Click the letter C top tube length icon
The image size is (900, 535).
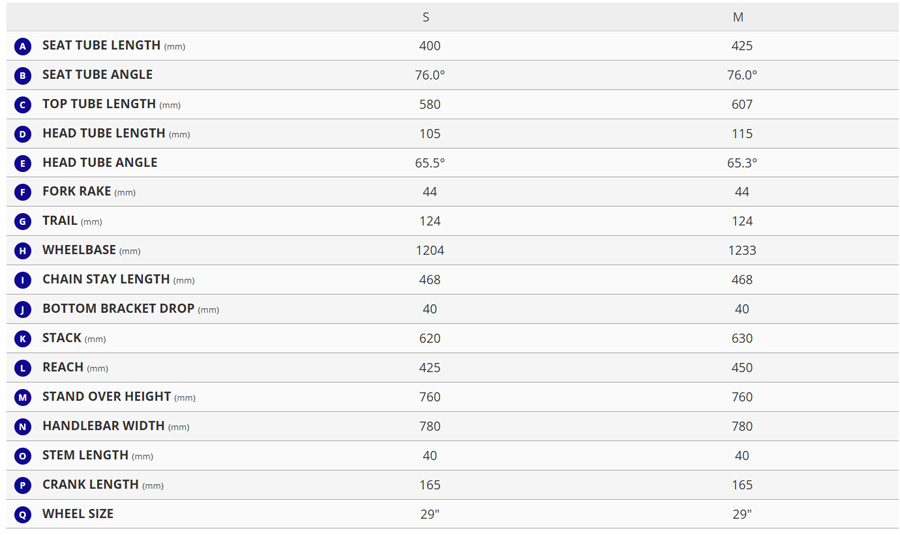(x=23, y=104)
